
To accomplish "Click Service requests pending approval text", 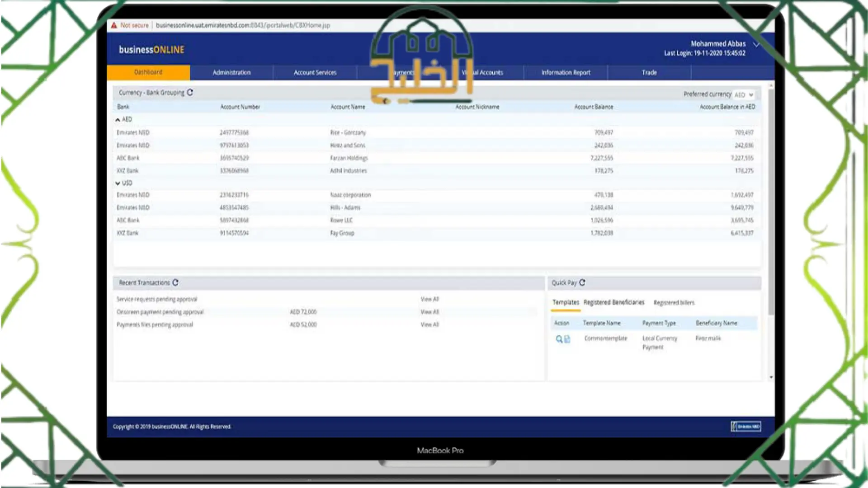I will 157,299.
